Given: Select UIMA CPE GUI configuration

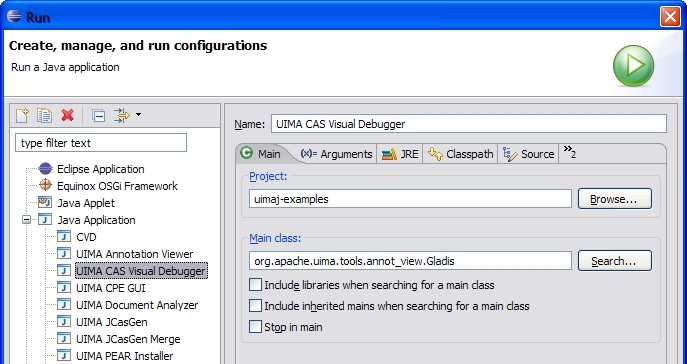Looking at the screenshot, I should click(110, 288).
